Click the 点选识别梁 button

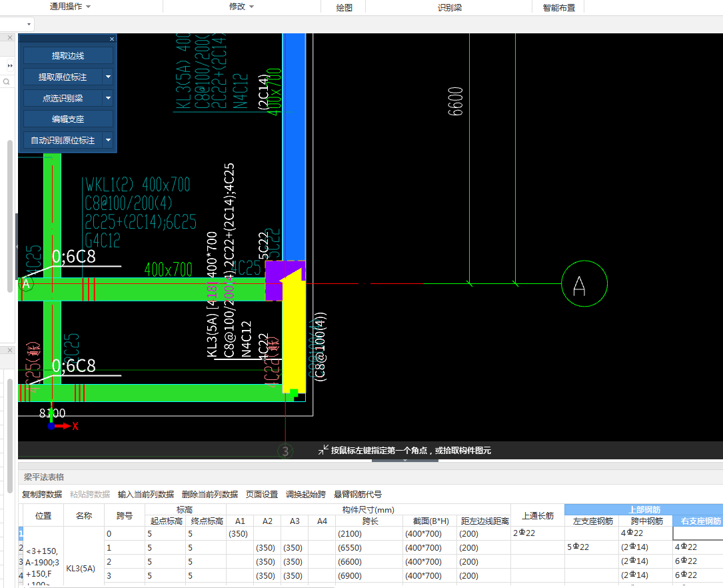(x=62, y=98)
